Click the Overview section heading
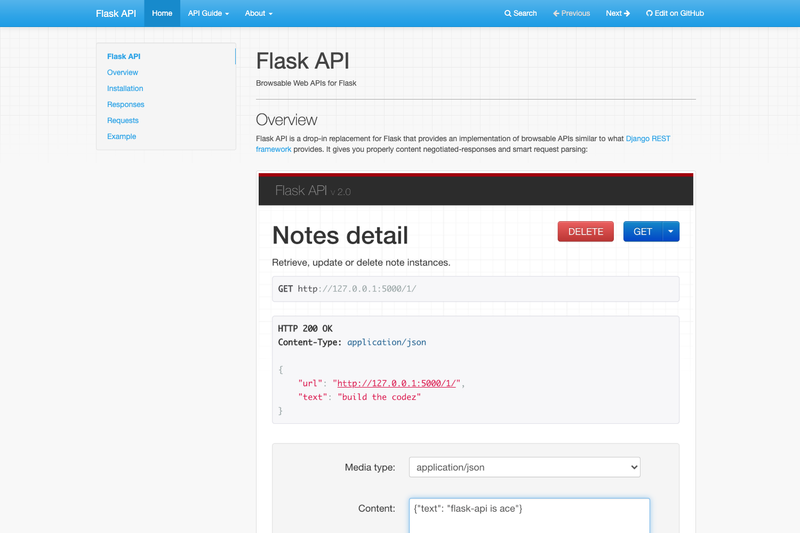Image resolution: width=800 pixels, height=533 pixels. pyautogui.click(x=286, y=120)
